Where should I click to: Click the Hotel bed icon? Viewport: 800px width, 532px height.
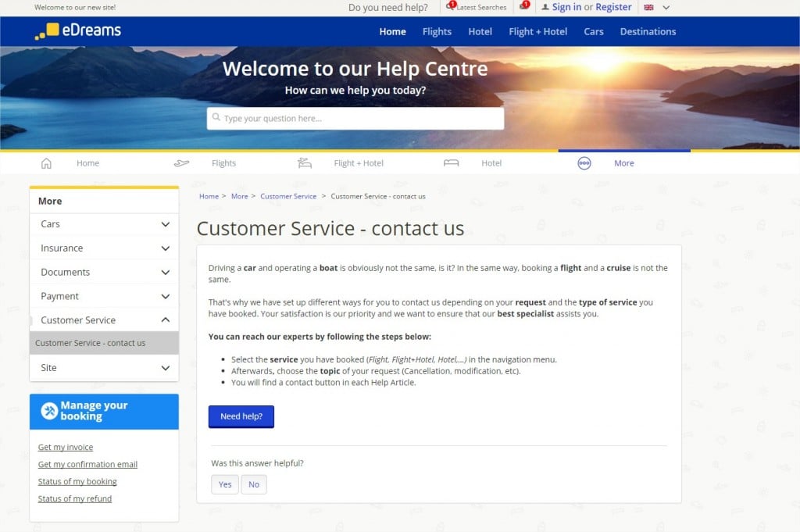(x=451, y=163)
